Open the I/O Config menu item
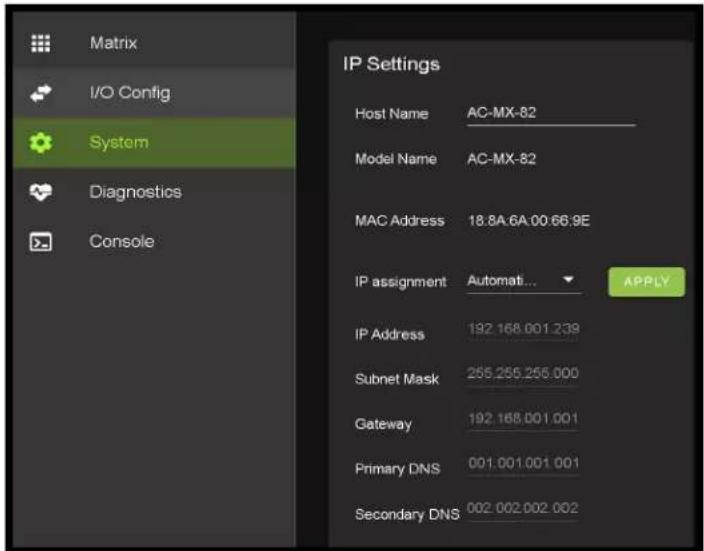 click(154, 93)
